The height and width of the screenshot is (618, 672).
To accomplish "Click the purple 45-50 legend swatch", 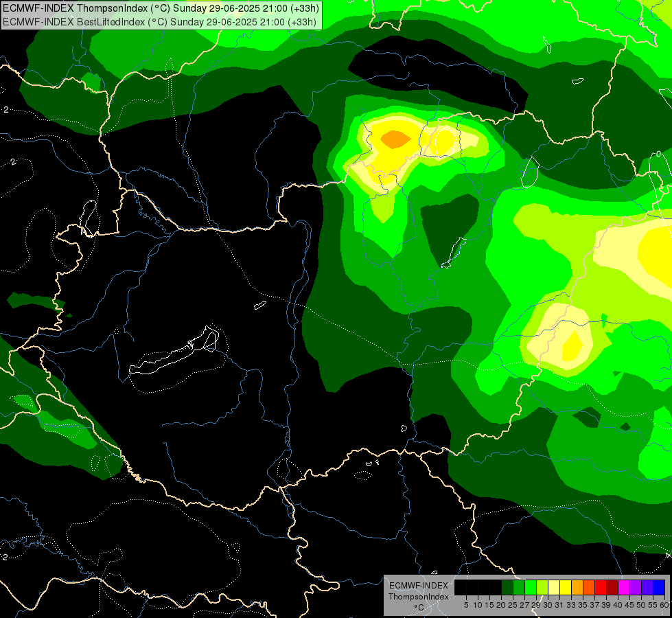I will (636, 587).
